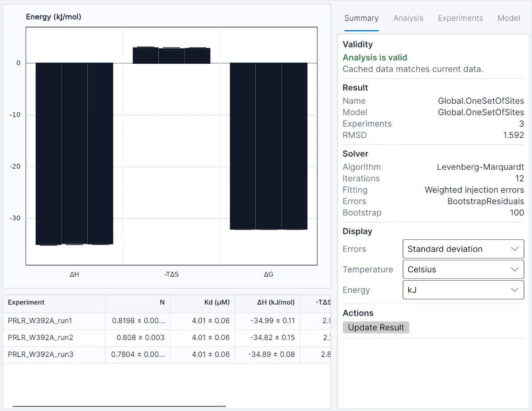Open the Experiments tab
The width and height of the screenshot is (532, 411).
460,18
